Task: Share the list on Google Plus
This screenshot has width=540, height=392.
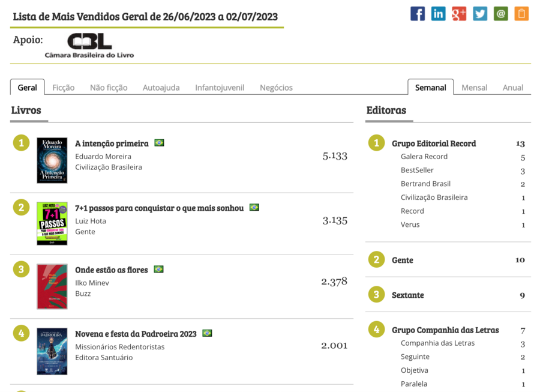Action: click(459, 14)
